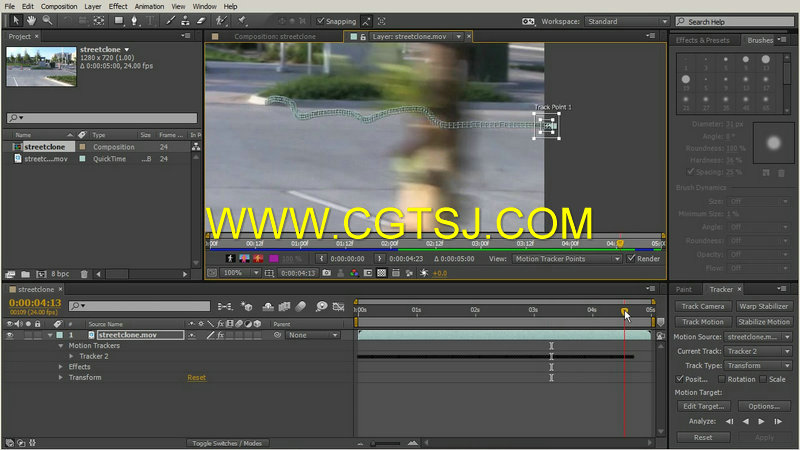Hide the streetclone.mov layer video
Image resolution: width=800 pixels, height=450 pixels.
click(x=10, y=335)
